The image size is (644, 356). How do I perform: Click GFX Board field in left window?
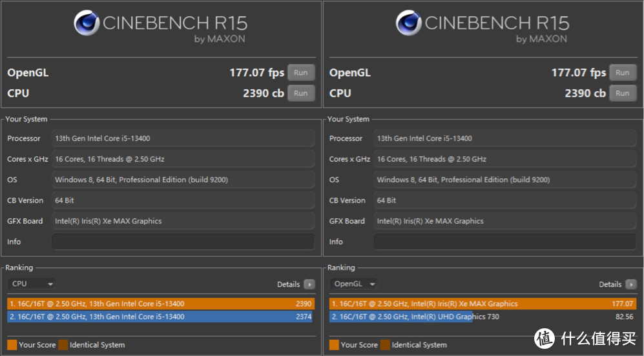[183, 221]
